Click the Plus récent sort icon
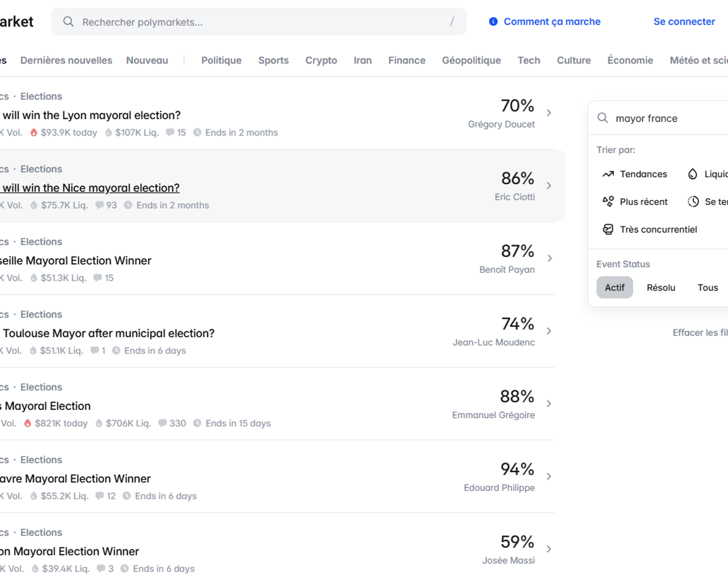The image size is (728, 585). coord(608,202)
